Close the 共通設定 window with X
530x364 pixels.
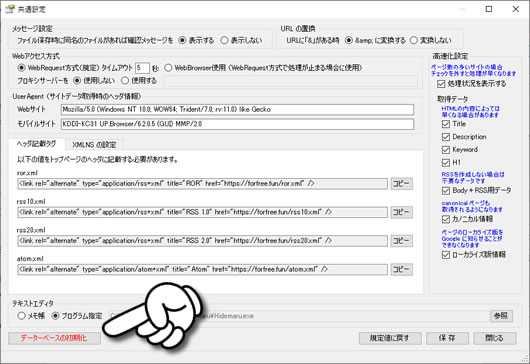click(x=515, y=9)
